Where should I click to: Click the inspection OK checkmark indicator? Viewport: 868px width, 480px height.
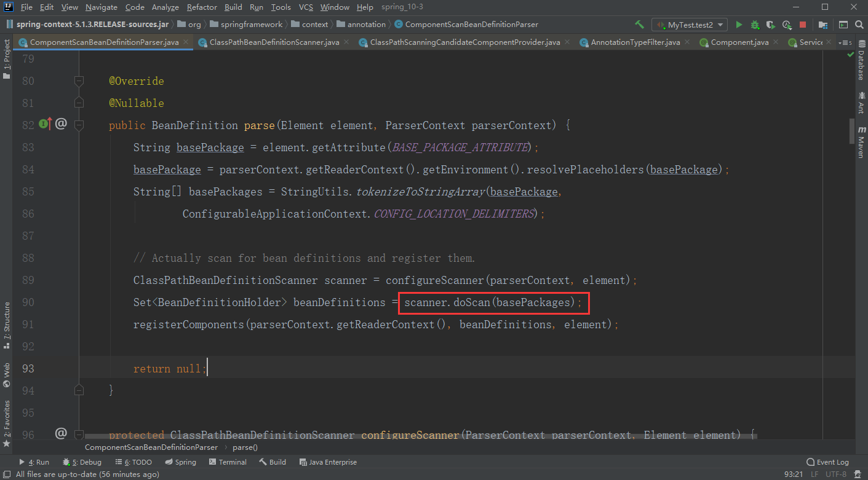pos(850,56)
